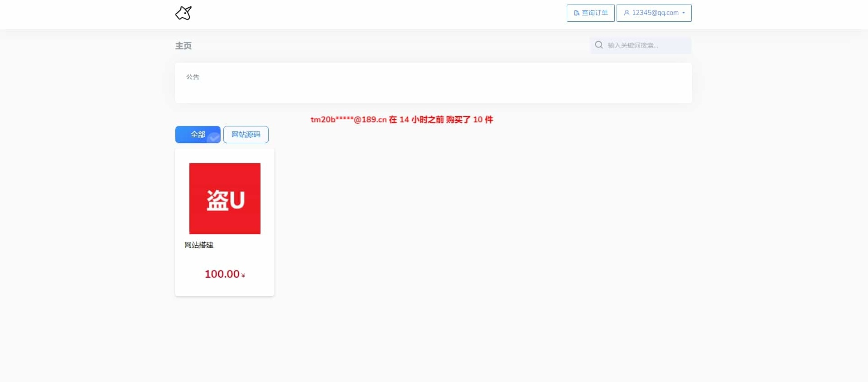Open the 查询订单 order lookup button
868x382 pixels.
(x=590, y=13)
